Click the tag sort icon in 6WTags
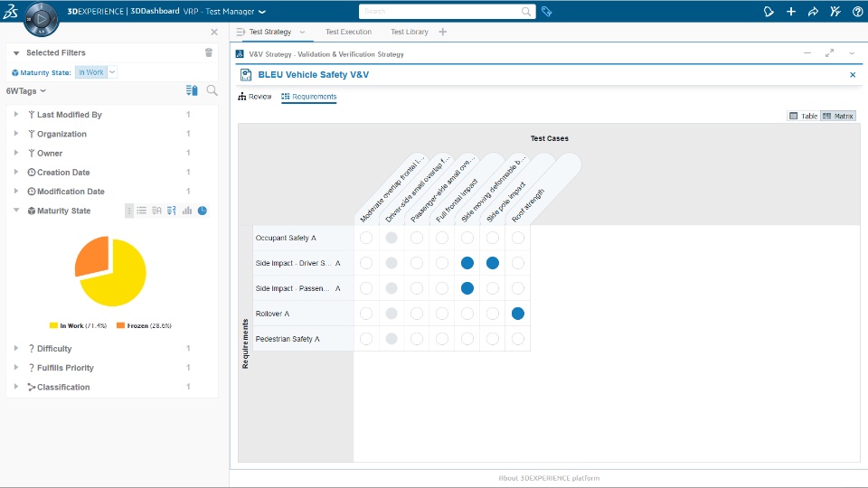Image resolution: width=868 pixels, height=488 pixels. [x=192, y=90]
